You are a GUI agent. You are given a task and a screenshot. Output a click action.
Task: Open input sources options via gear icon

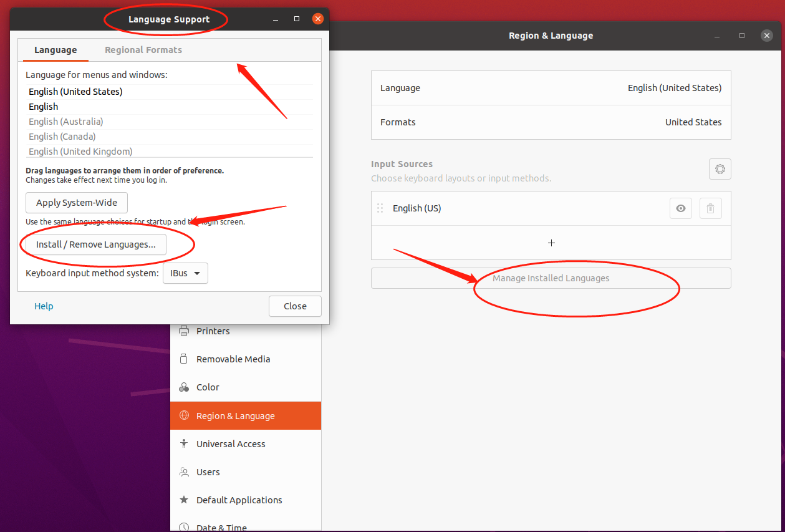pyautogui.click(x=720, y=168)
